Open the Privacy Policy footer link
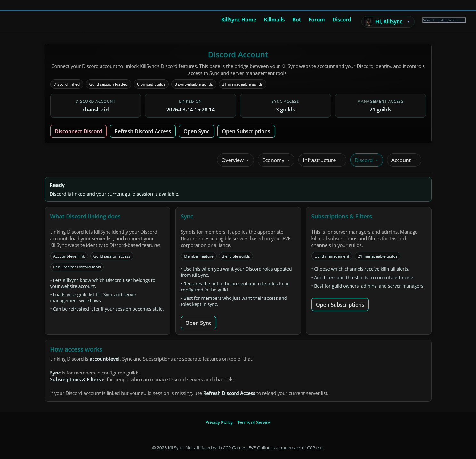This screenshot has width=476, height=459. [219, 422]
